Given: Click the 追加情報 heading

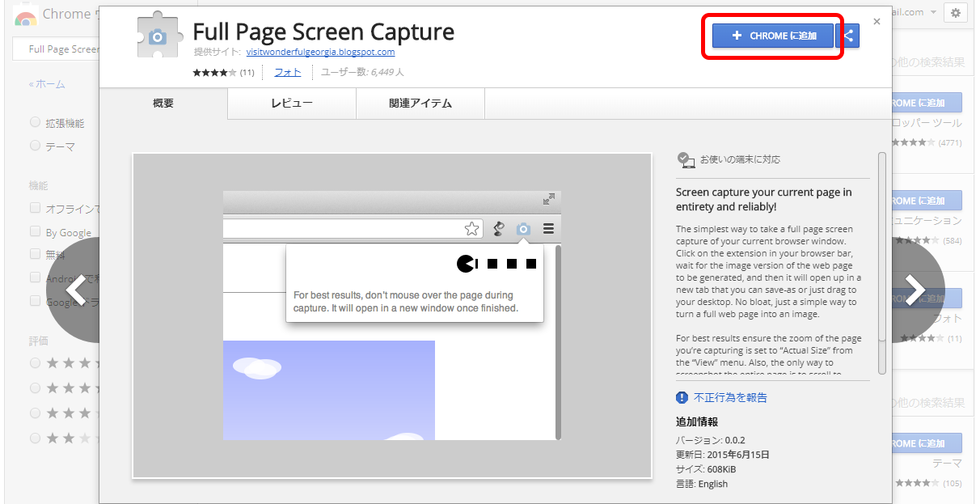Looking at the screenshot, I should pyautogui.click(x=697, y=421).
